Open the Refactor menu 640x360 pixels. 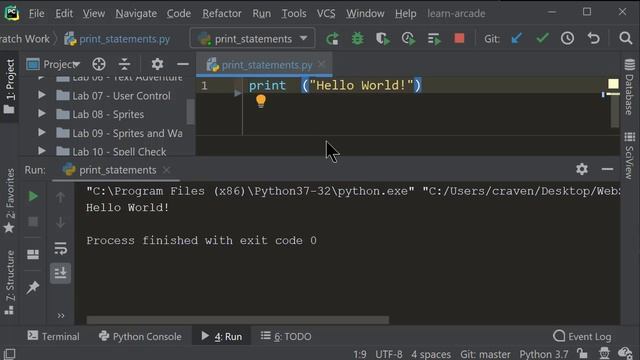coord(222,13)
